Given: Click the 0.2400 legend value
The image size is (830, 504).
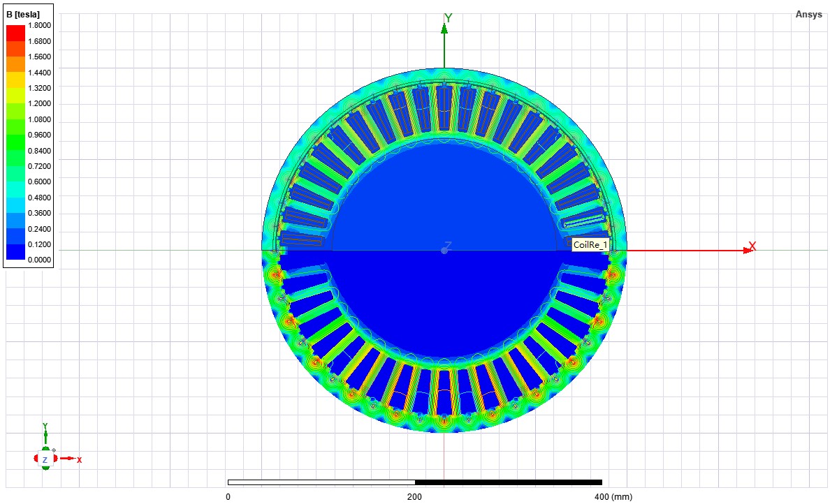Looking at the screenshot, I should 40,229.
